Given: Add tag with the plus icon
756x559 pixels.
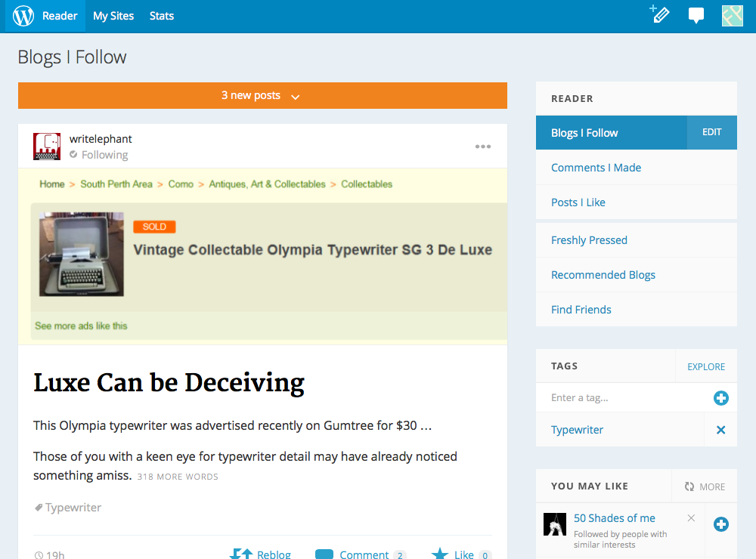Looking at the screenshot, I should [720, 398].
